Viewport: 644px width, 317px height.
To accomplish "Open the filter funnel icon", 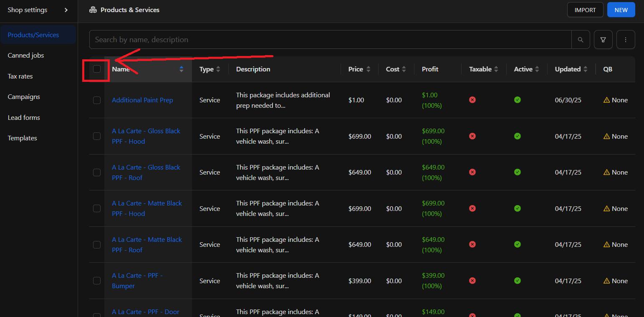I will click(603, 40).
